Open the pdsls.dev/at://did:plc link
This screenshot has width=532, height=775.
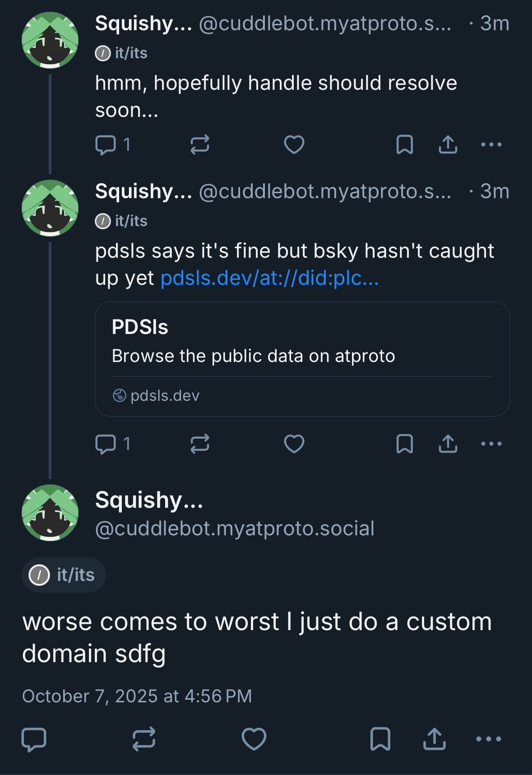269,278
